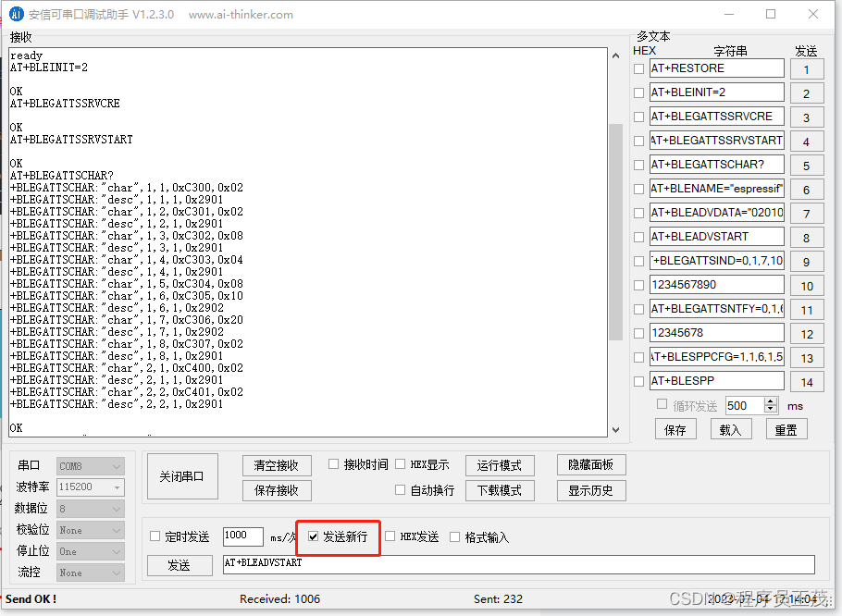
Task: Check the HEX box next to AT+RESTORE
Action: coord(638,68)
